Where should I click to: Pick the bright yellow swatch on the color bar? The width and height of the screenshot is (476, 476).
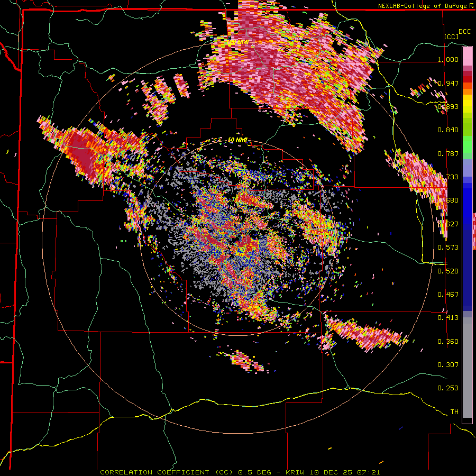[x=467, y=104]
